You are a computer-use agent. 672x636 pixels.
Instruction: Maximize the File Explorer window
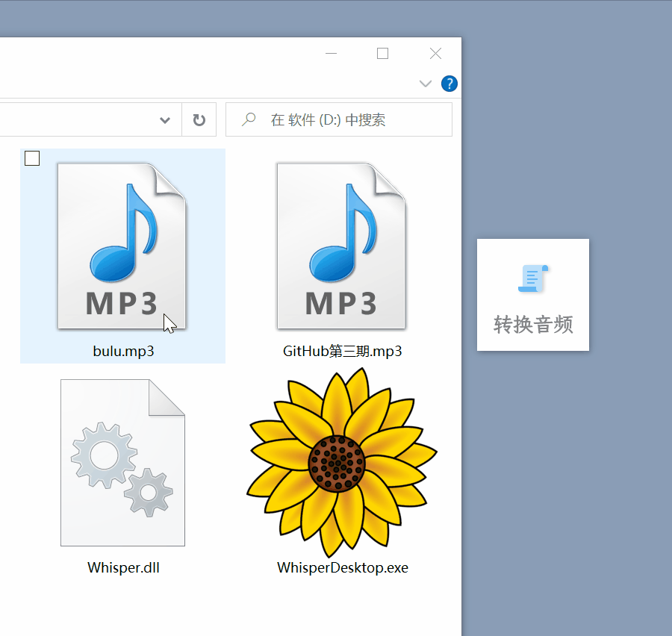[x=383, y=54]
